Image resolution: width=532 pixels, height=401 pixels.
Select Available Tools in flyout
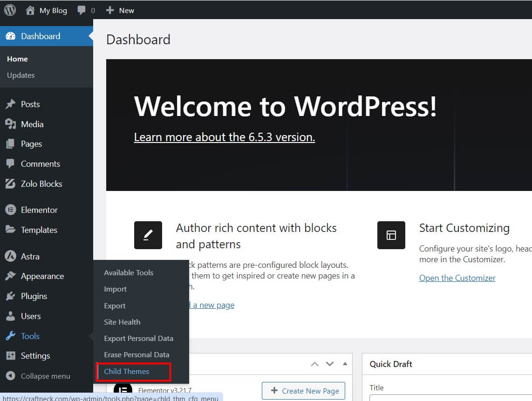(x=129, y=273)
